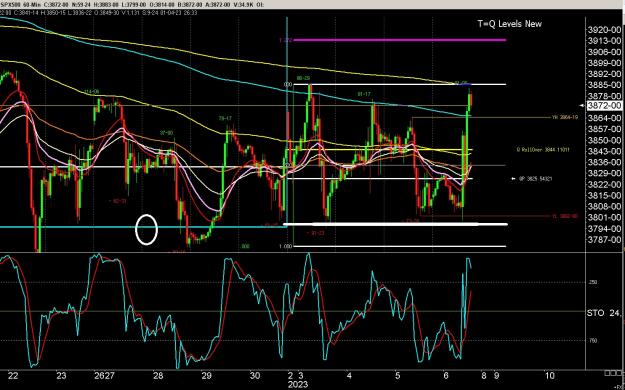Click the middle small square icon at bottom-right
This screenshot has height=390, width=625.
tap(613, 373)
